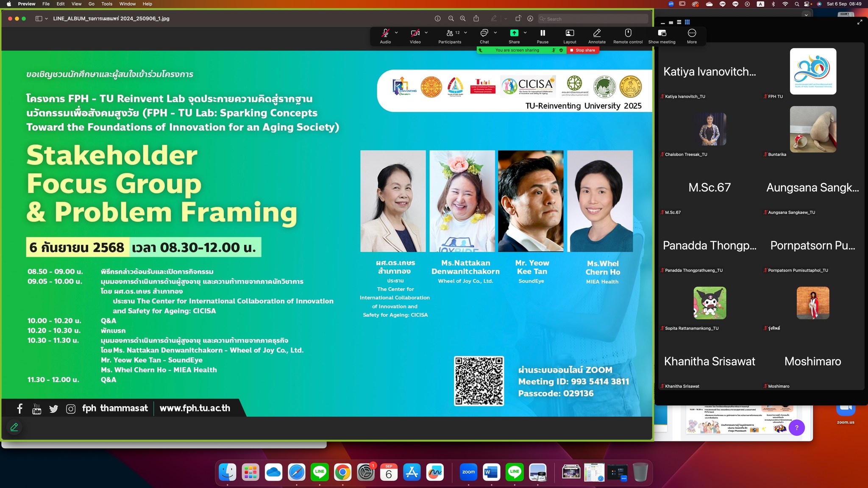Click Show meeting in the Zoom toolbar
This screenshot has height=488, width=868.
coord(662,36)
